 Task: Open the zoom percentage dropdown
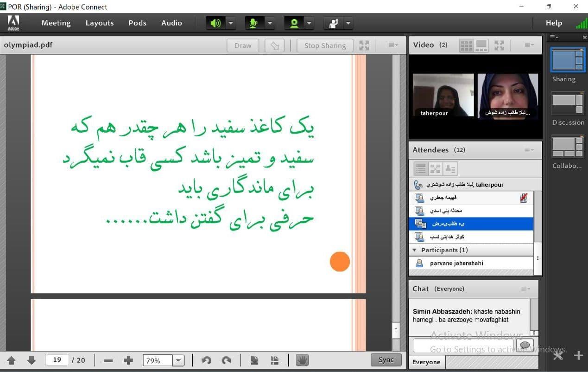[178, 360]
